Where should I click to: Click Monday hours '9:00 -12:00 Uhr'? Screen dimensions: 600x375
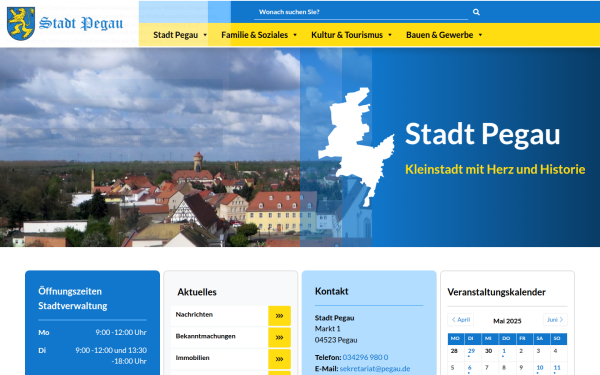(x=121, y=332)
